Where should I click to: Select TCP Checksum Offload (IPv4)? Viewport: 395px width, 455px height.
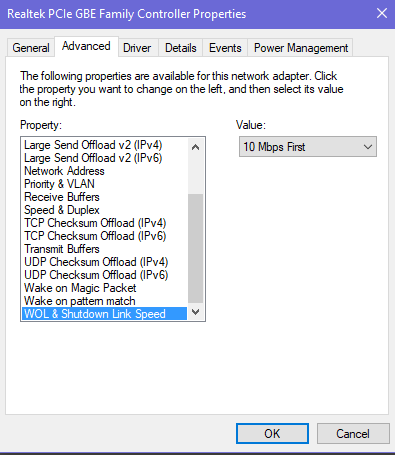[104, 223]
